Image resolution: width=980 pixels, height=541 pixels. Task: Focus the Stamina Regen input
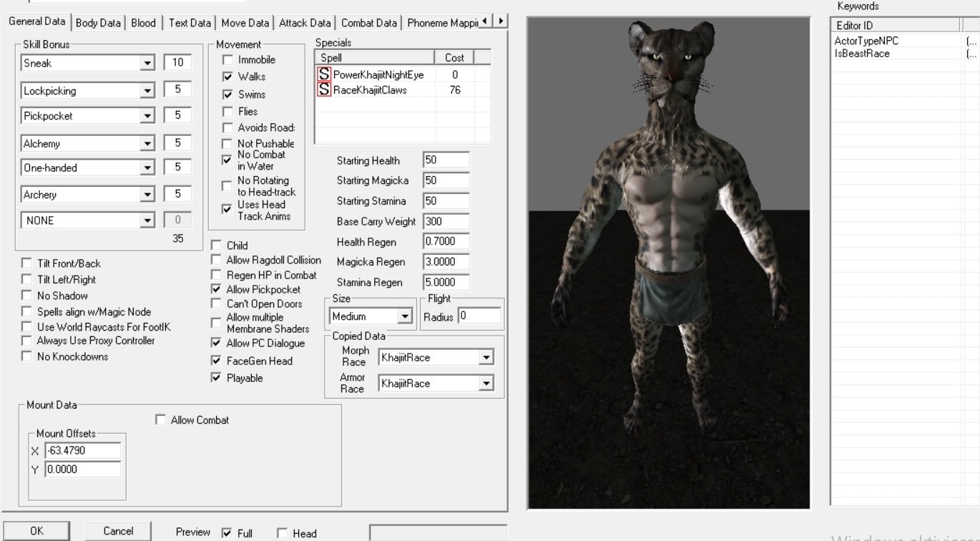446,282
